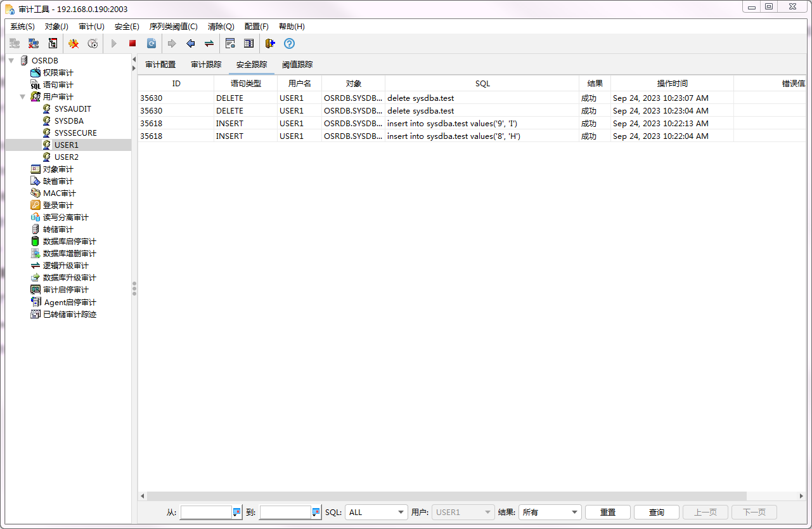Collapse the 用户审计 tree node
The image size is (812, 529).
(x=23, y=97)
